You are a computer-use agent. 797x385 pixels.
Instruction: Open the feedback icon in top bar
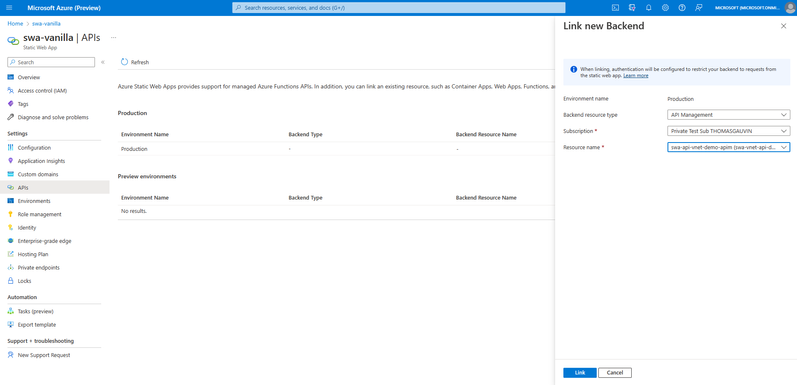[x=699, y=8]
